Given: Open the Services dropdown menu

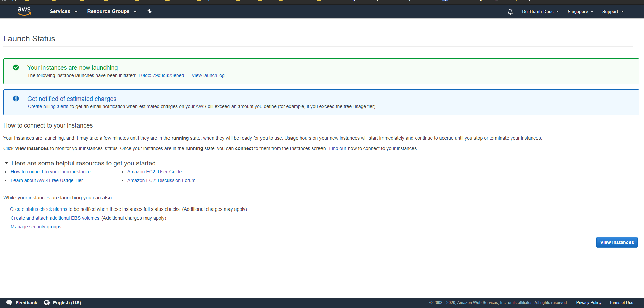Looking at the screenshot, I should pos(63,11).
